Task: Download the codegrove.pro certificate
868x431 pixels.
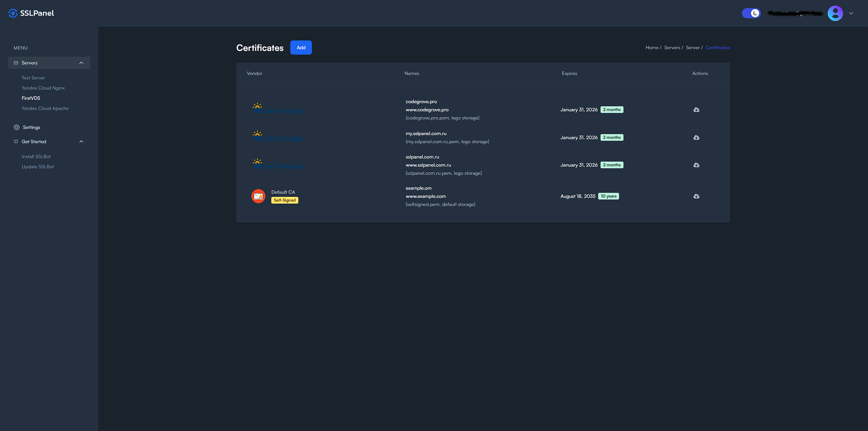Action: [x=696, y=110]
